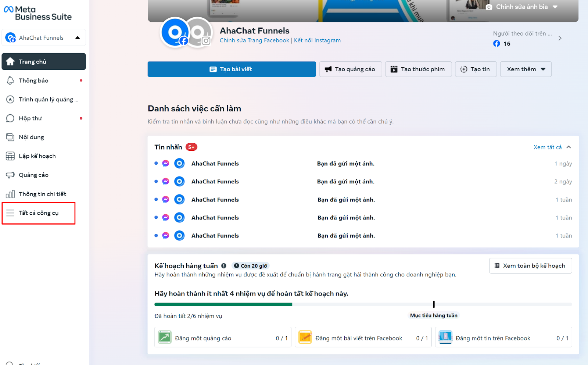Click the Còn 20 giờ clock badge
Screen dimensions: 588x365
(x=251, y=266)
